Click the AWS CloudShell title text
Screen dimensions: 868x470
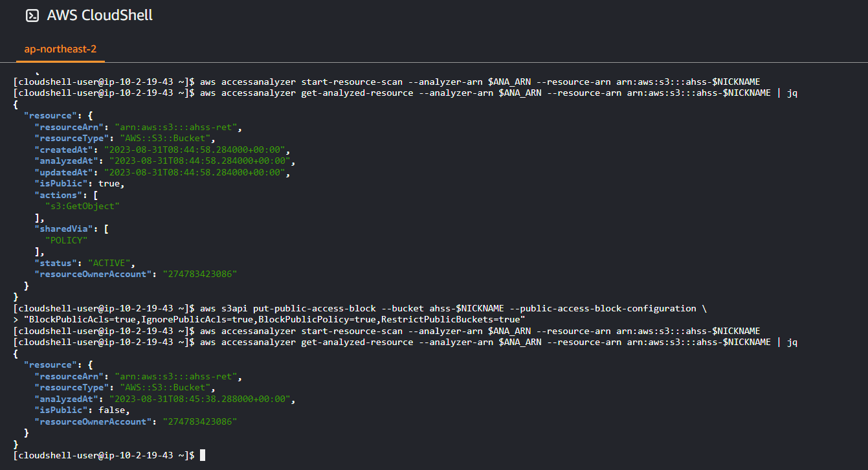point(100,15)
